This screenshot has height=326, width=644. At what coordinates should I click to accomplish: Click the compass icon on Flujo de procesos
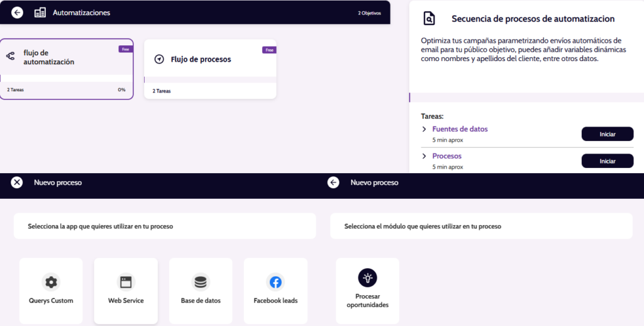click(159, 59)
